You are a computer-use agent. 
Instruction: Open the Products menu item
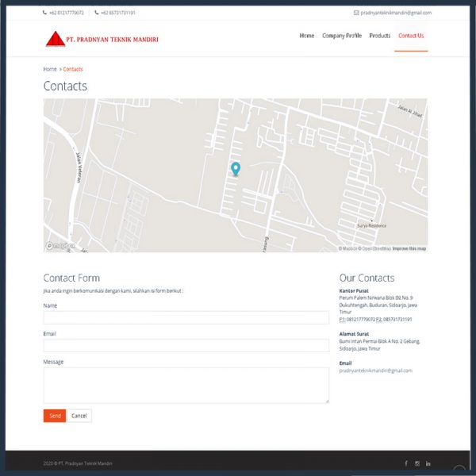pyautogui.click(x=380, y=36)
